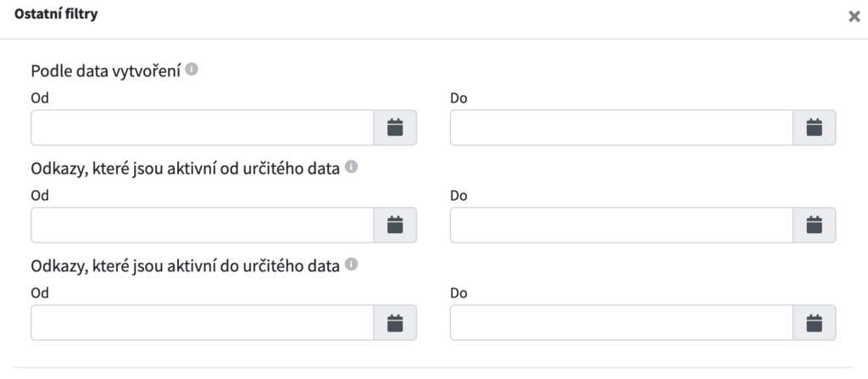Show info for Podle data vytvoření

point(192,70)
